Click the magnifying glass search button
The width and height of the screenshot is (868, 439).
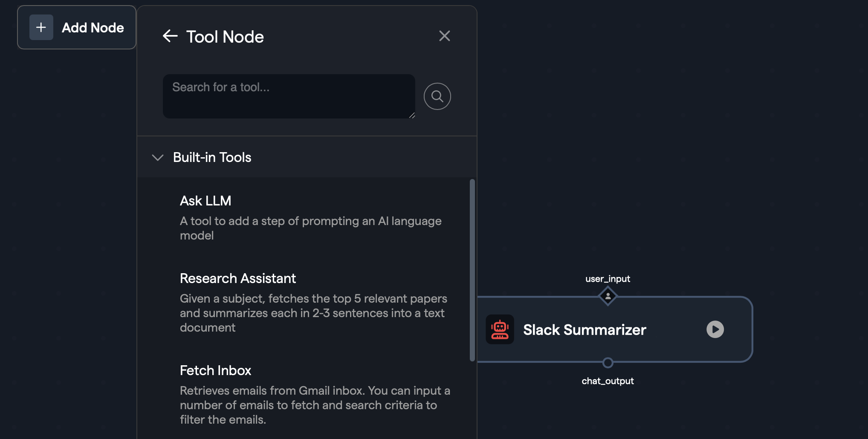pyautogui.click(x=437, y=96)
